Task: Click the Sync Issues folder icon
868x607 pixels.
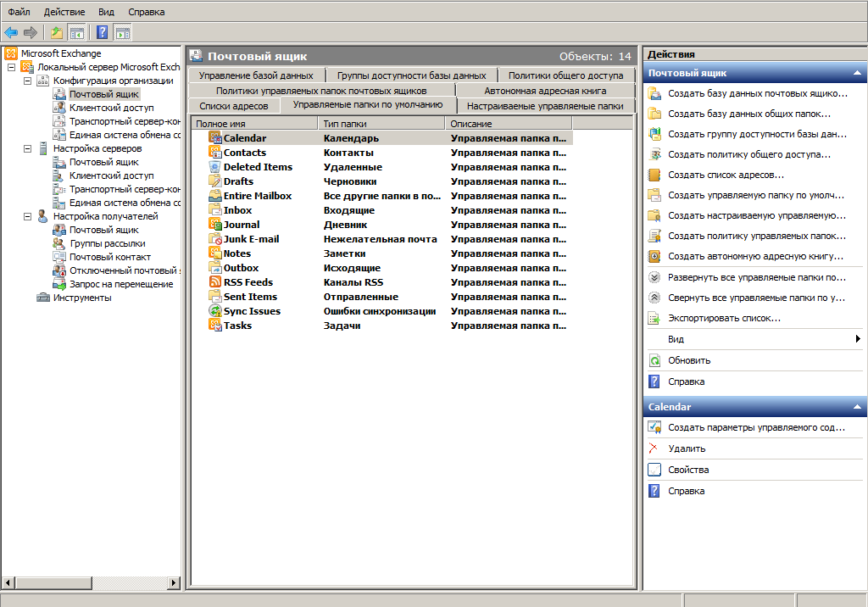Action: [215, 311]
